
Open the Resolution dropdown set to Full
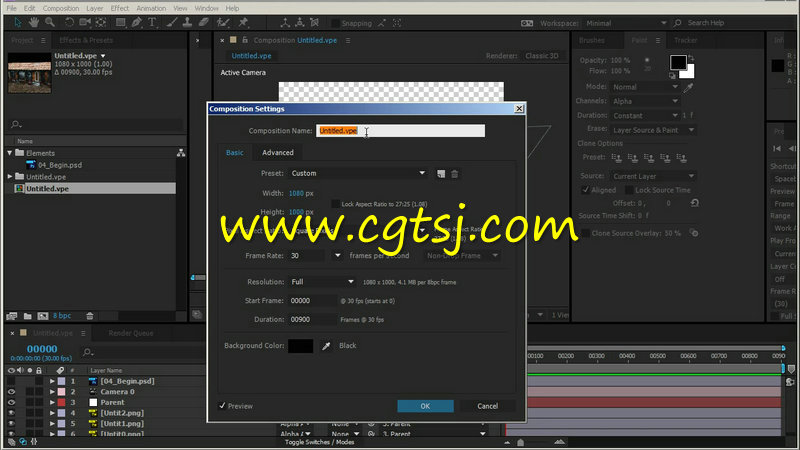point(322,282)
